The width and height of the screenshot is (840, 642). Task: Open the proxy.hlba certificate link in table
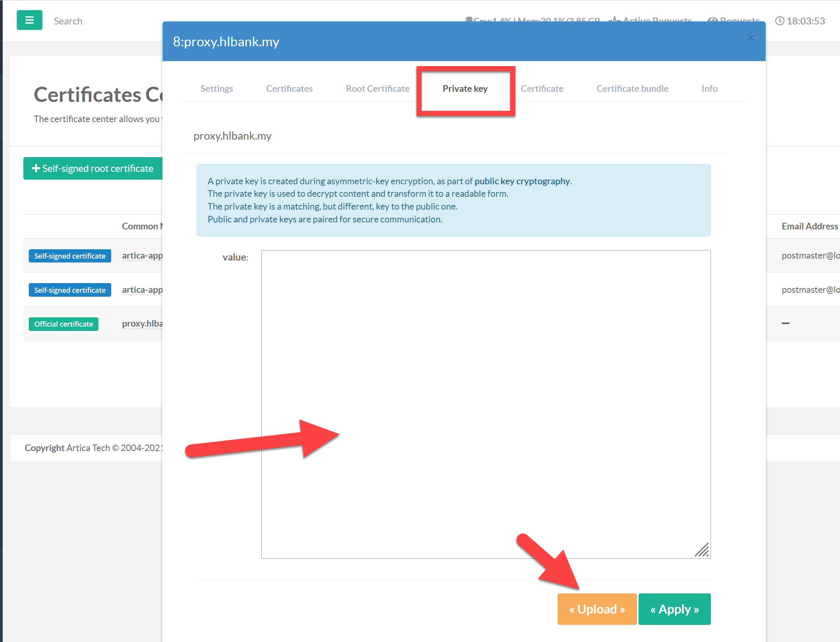pos(142,324)
